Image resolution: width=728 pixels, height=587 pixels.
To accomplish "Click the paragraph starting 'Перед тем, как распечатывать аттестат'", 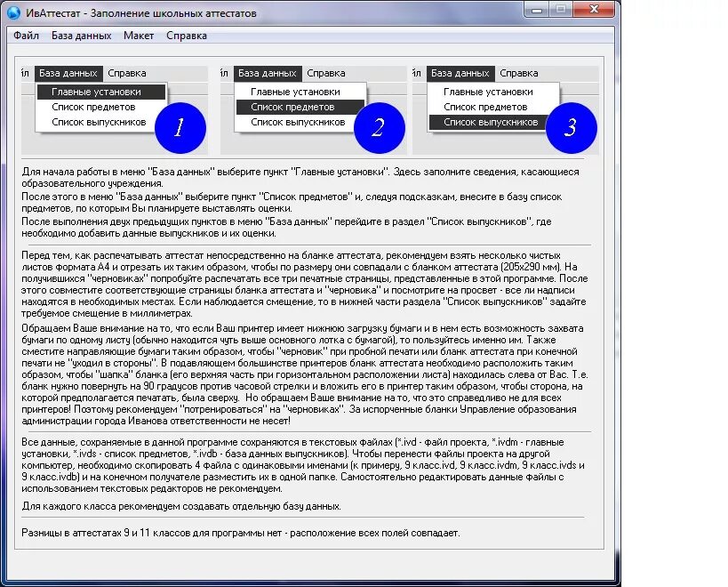I will click(x=305, y=285).
